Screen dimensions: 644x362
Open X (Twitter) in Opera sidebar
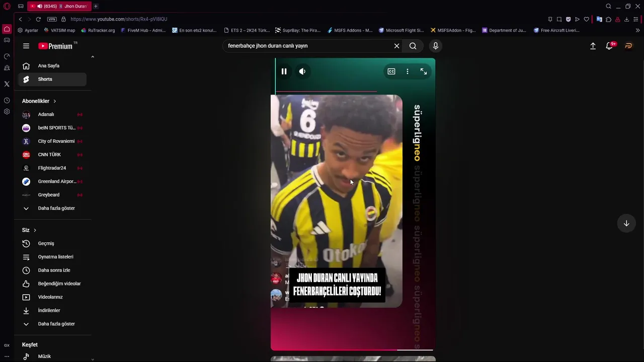(7, 84)
